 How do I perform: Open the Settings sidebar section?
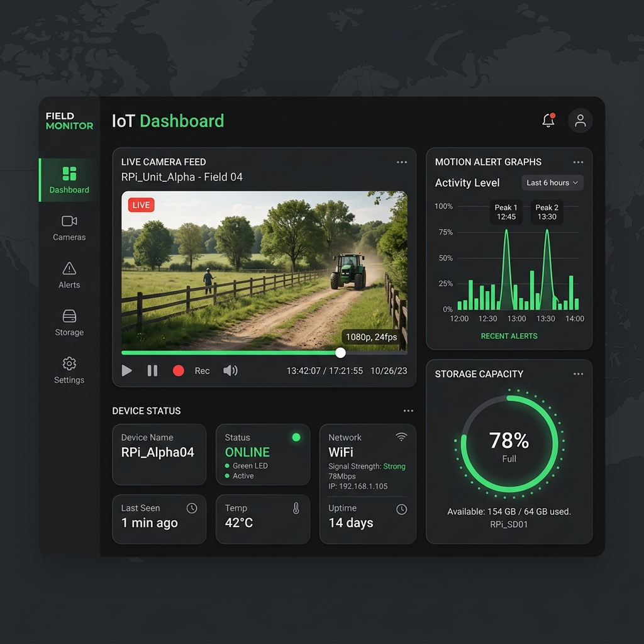point(69,370)
